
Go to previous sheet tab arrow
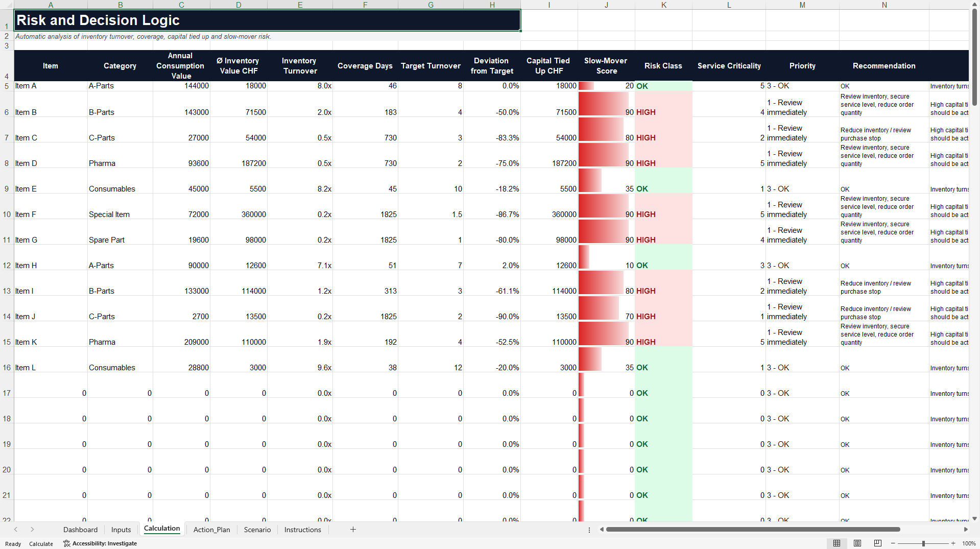16,530
